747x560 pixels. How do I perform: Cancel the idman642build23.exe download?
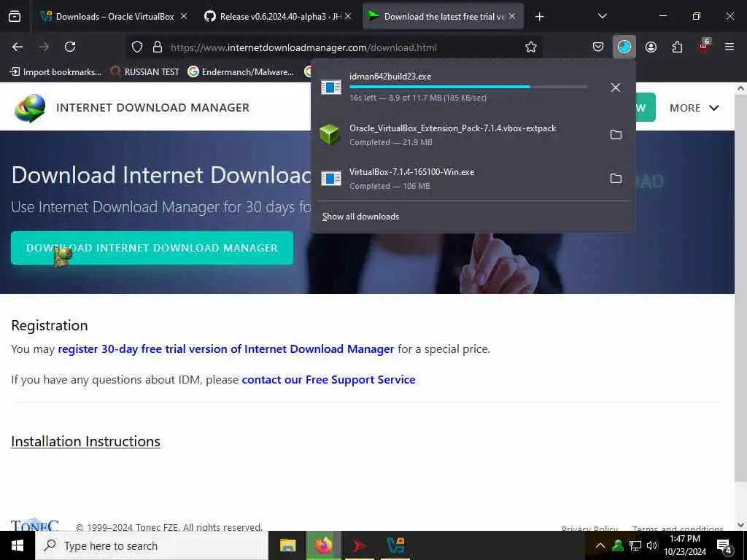click(616, 87)
